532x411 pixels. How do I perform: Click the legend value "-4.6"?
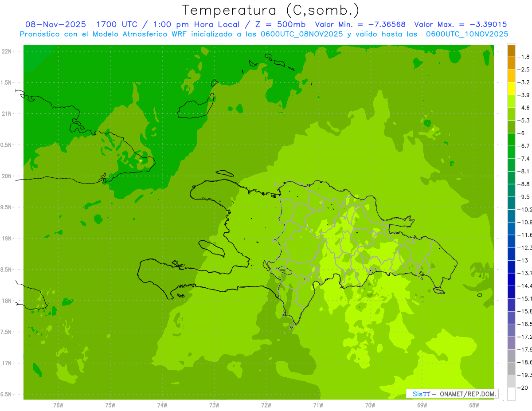point(524,108)
